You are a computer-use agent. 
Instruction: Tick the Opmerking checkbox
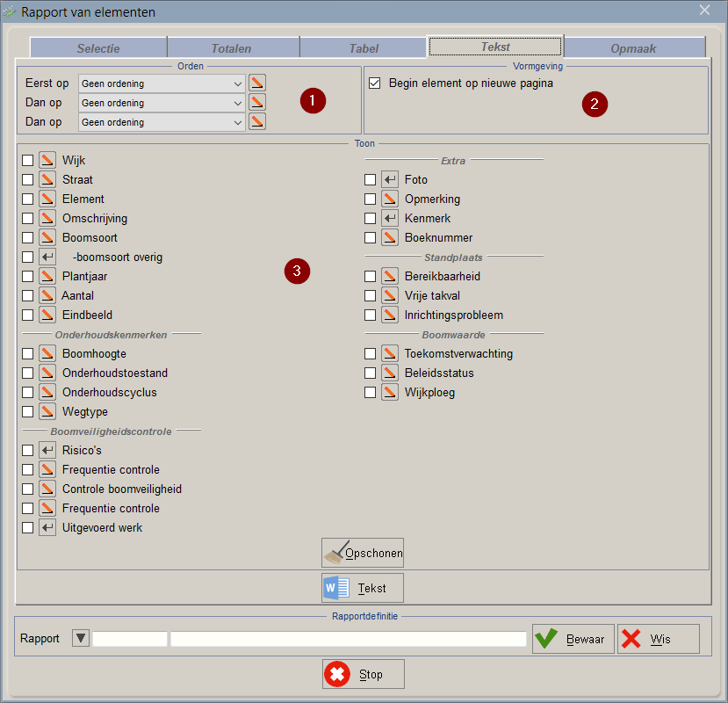point(370,199)
